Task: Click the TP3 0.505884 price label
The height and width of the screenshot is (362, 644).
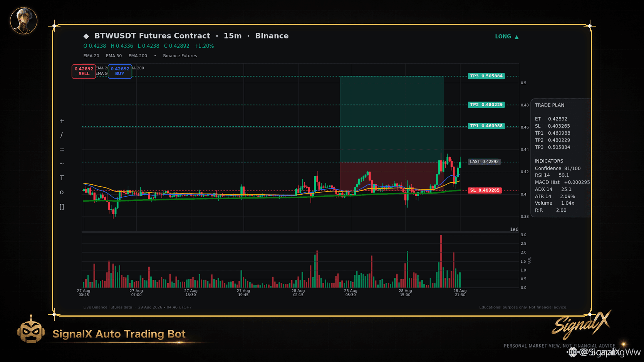Action: (486, 76)
